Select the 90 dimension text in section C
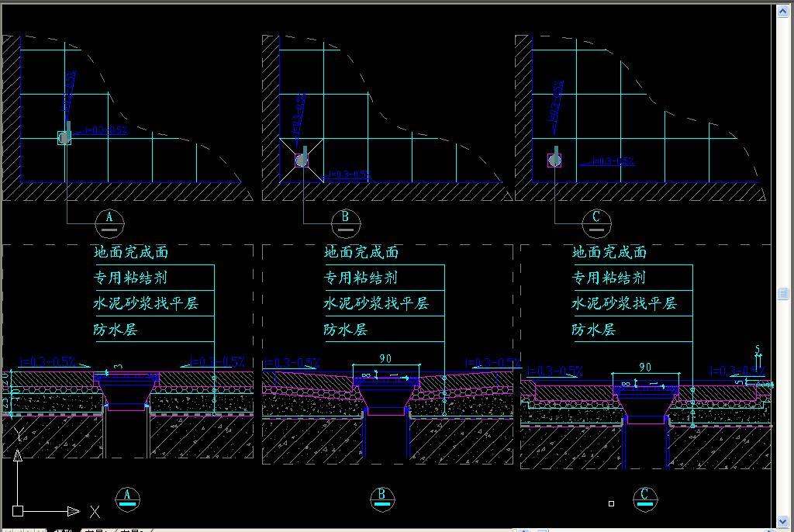Screen dimensions: 794x532 645,367
